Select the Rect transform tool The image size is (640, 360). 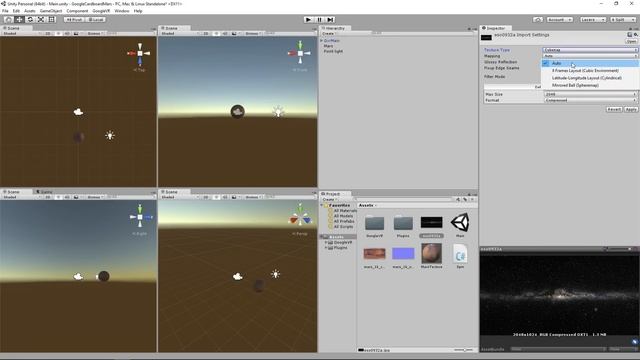[51, 20]
